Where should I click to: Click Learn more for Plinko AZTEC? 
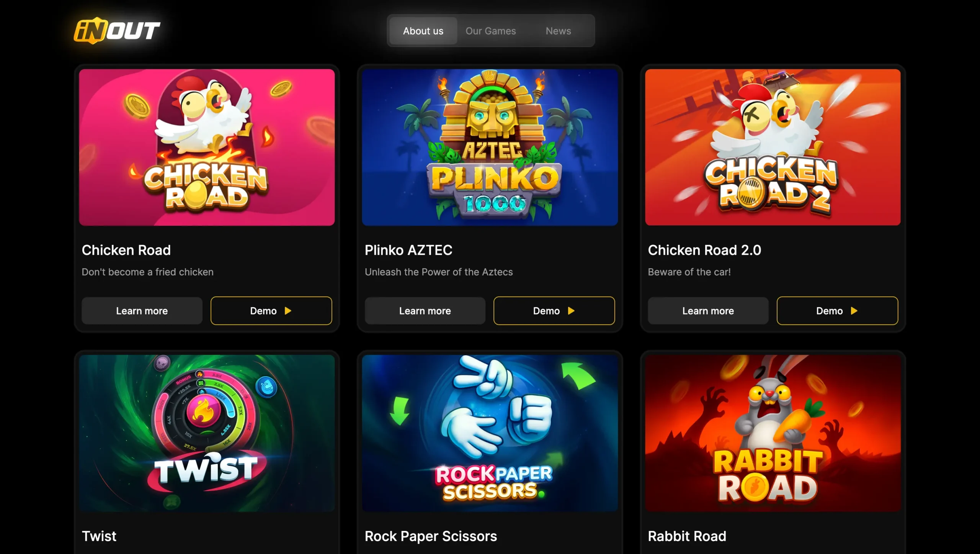(425, 311)
